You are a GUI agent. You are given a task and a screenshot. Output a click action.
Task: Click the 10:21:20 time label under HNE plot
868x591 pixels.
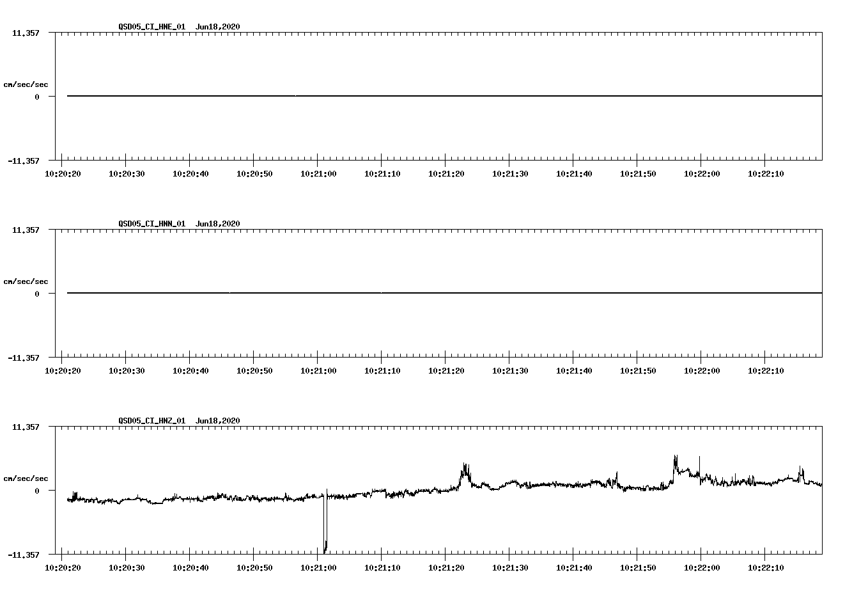coord(446,174)
